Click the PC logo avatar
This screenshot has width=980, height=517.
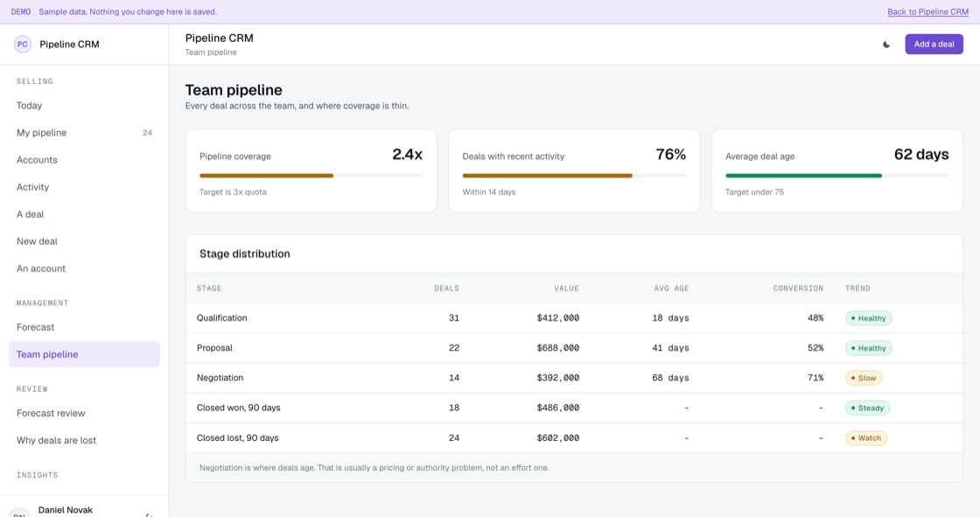pos(23,45)
